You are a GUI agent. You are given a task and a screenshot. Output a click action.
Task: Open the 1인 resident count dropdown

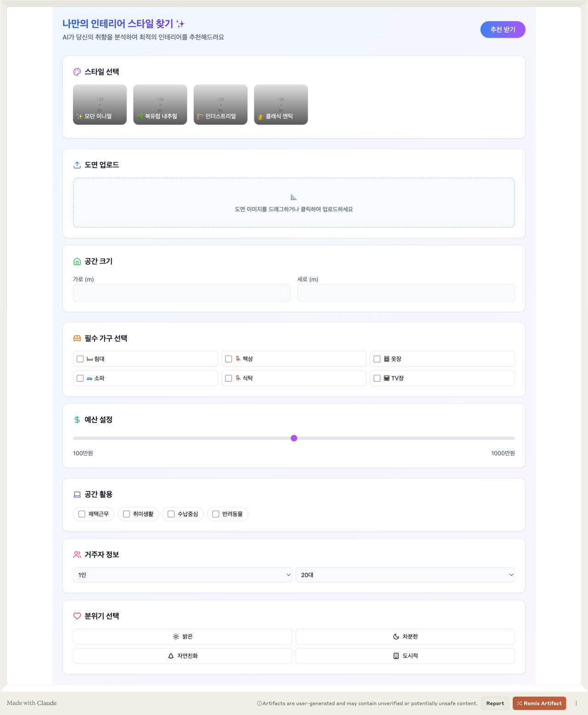[x=182, y=575]
